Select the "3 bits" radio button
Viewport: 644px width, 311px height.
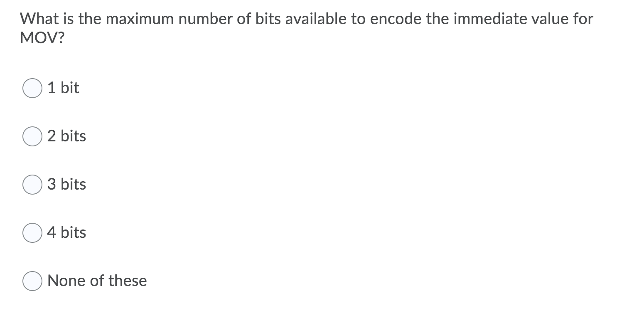(x=32, y=185)
